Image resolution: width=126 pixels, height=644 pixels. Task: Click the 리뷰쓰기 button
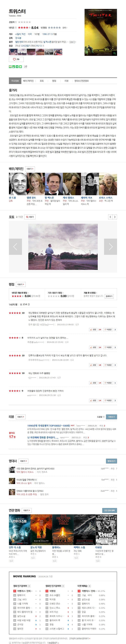point(111,417)
